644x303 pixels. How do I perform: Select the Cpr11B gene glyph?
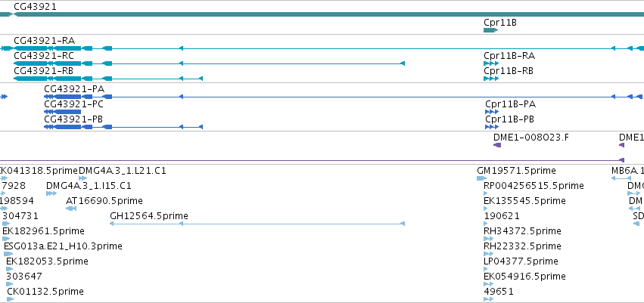click(491, 30)
